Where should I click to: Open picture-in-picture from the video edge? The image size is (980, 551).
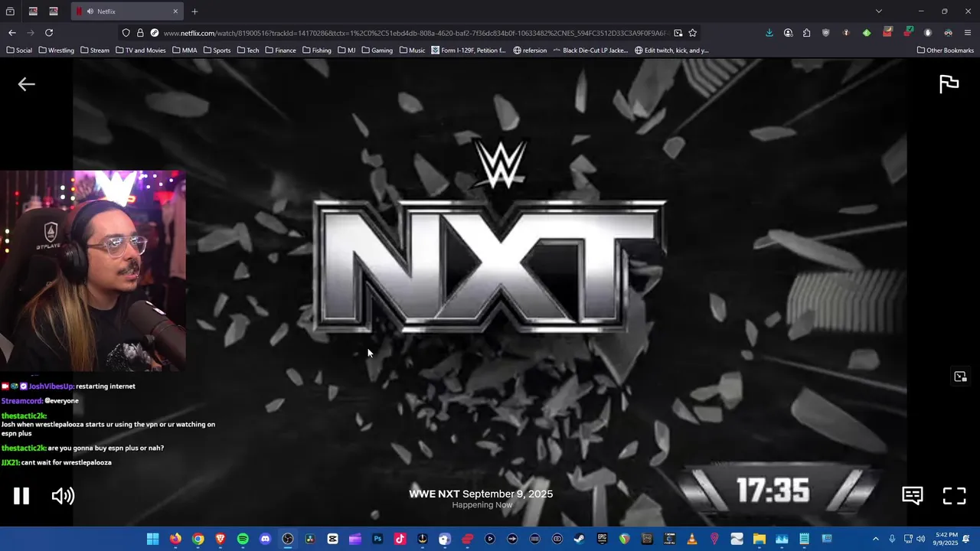960,377
